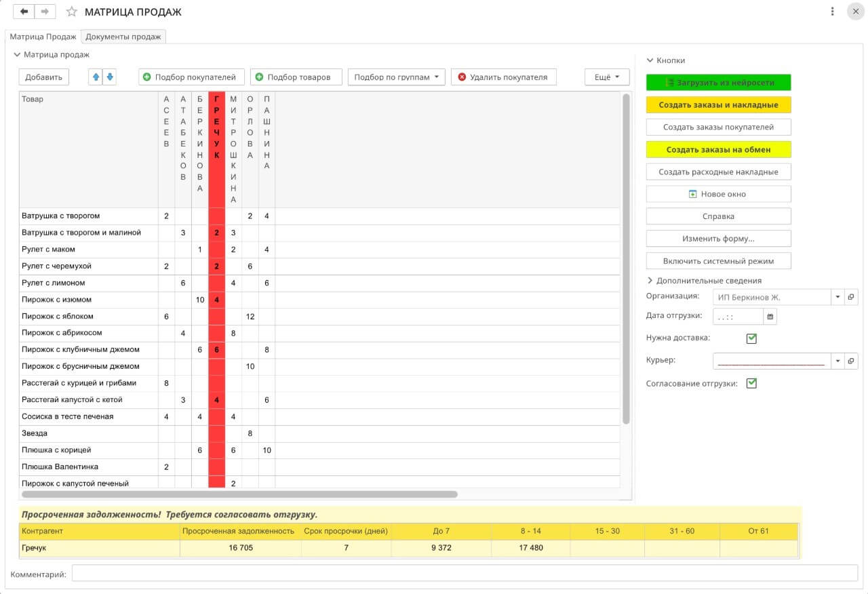The height and width of the screenshot is (594, 868).
Task: Open the 'Ещё' dropdown menu
Action: [x=606, y=77]
